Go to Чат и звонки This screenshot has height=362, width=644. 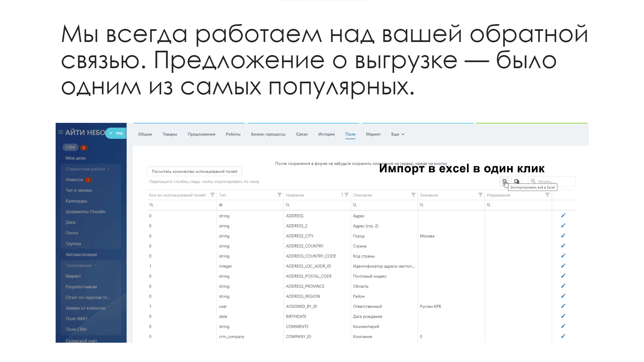pos(79,190)
